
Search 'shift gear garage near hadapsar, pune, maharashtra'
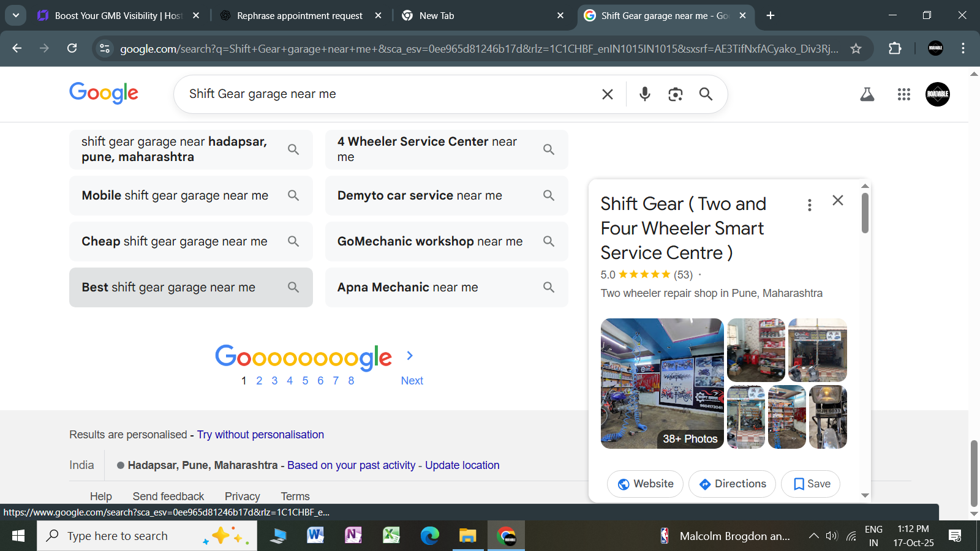191,149
